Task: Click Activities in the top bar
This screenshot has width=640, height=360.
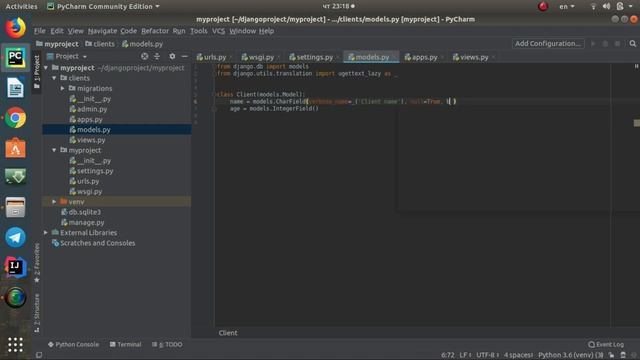Action: pyautogui.click(x=21, y=7)
